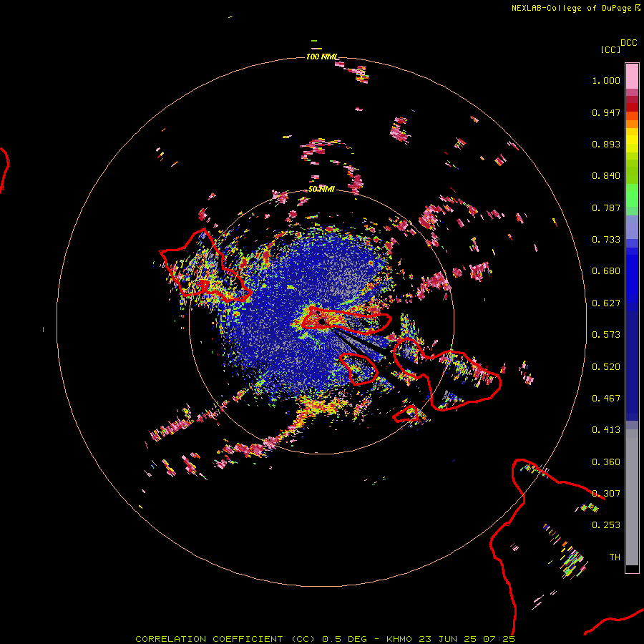The width and height of the screenshot is (644, 644).
Task: Select the 0.627 legend value
Action: [x=606, y=303]
